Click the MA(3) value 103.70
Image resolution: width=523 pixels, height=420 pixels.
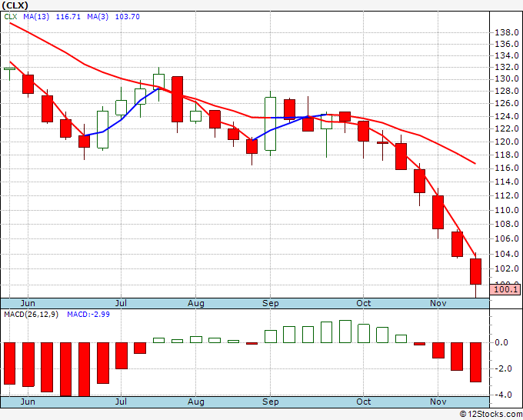[x=127, y=17]
